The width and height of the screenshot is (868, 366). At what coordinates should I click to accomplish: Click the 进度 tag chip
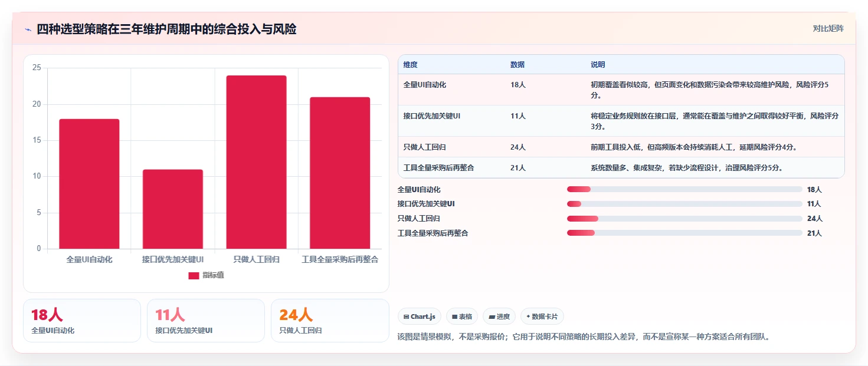(499, 316)
